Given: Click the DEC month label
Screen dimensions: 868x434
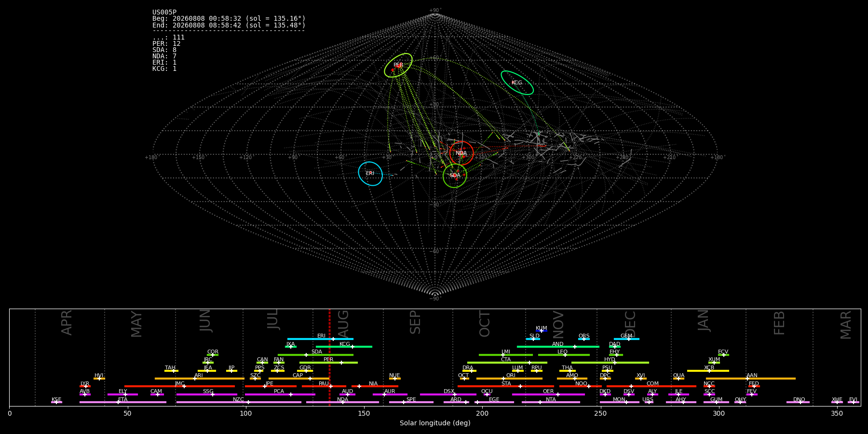Looking at the screenshot, I should (x=630, y=324).
